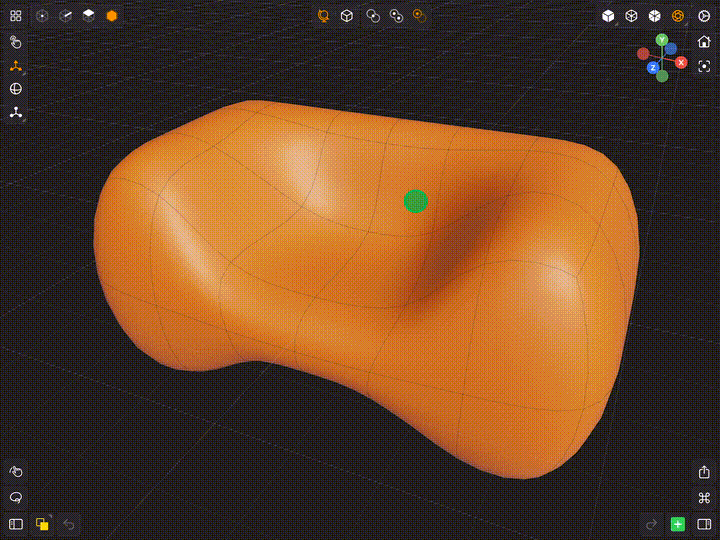Viewport: 720px width, 540px height.
Task: Switch to edge selection mode
Action: tap(66, 16)
